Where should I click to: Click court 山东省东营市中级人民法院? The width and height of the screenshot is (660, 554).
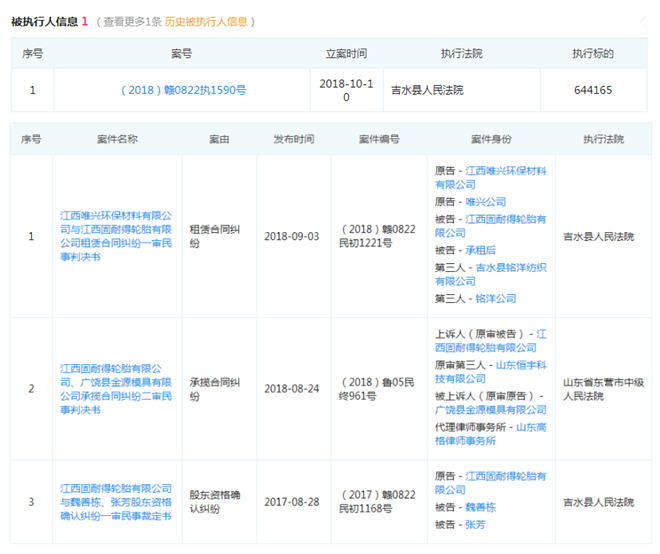tap(603, 389)
